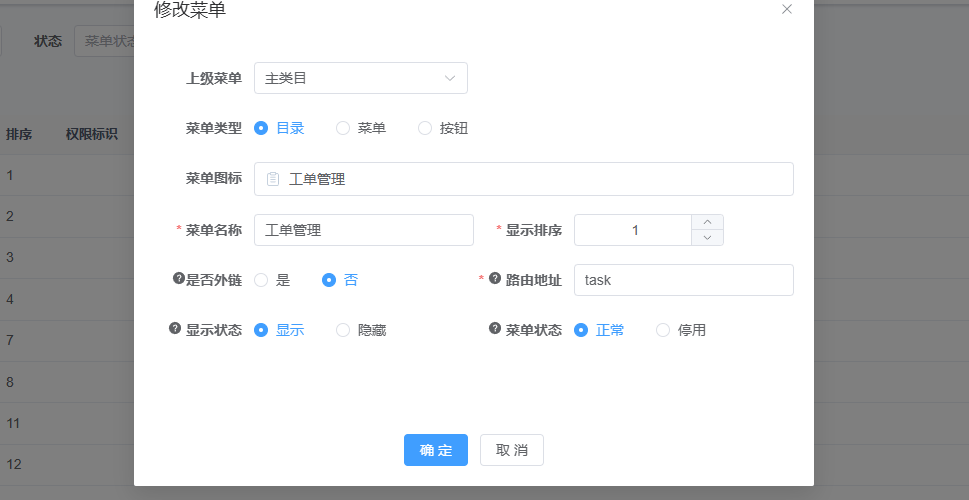Click the help icon beside 显示状态

click(x=174, y=328)
